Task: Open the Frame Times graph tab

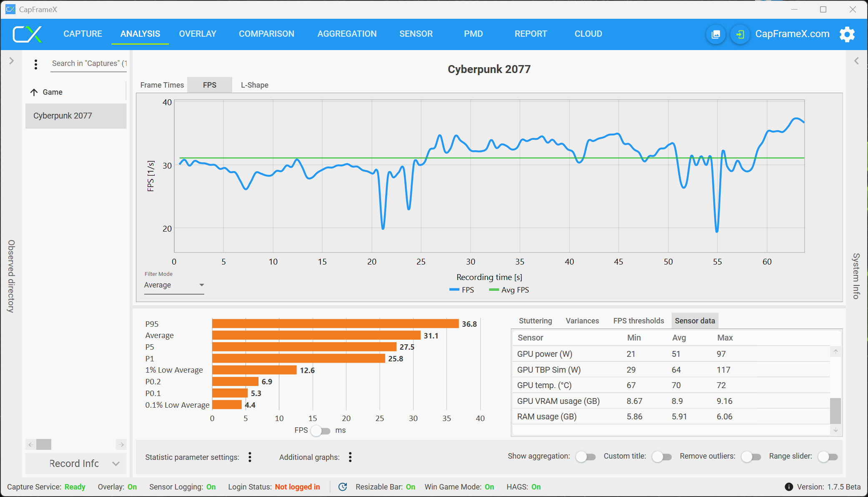Action: pyautogui.click(x=162, y=85)
